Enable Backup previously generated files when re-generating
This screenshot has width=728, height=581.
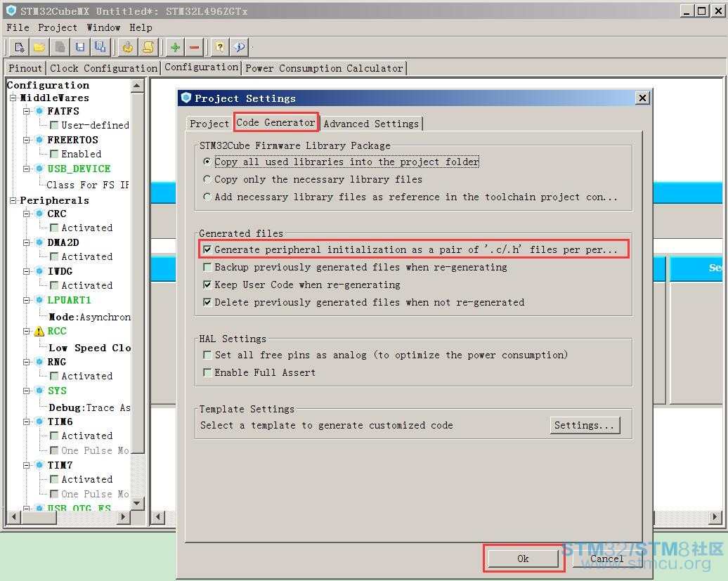(207, 267)
